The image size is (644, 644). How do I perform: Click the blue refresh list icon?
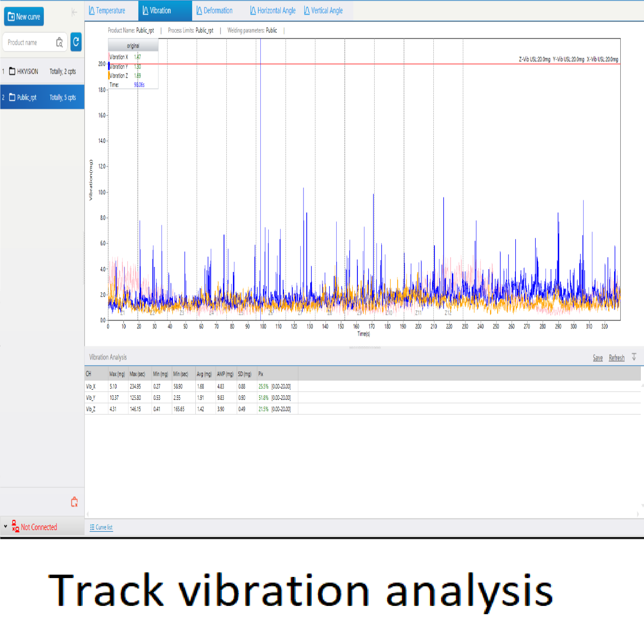pos(76,42)
